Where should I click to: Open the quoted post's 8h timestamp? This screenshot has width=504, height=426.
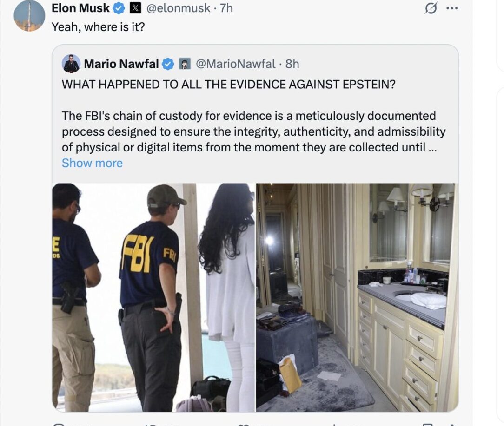tap(292, 64)
